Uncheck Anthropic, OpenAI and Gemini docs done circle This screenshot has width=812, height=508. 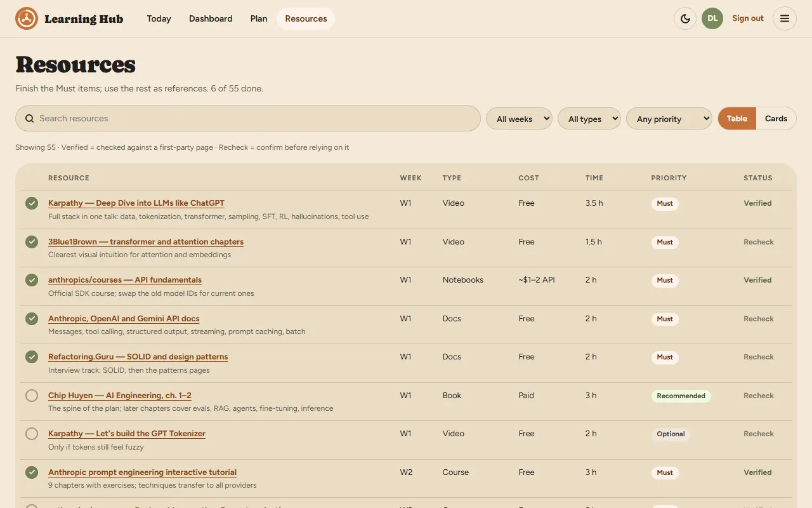click(x=32, y=319)
